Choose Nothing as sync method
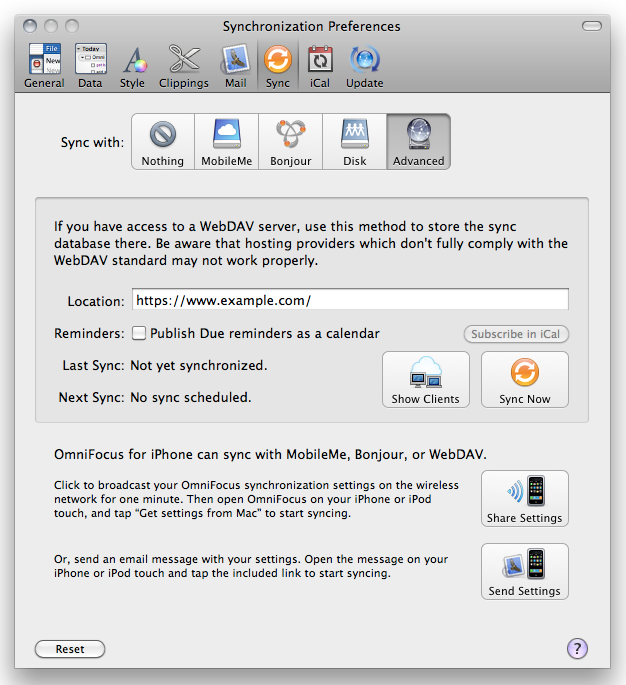Image resolution: width=626 pixels, height=685 pixels. coord(163,142)
